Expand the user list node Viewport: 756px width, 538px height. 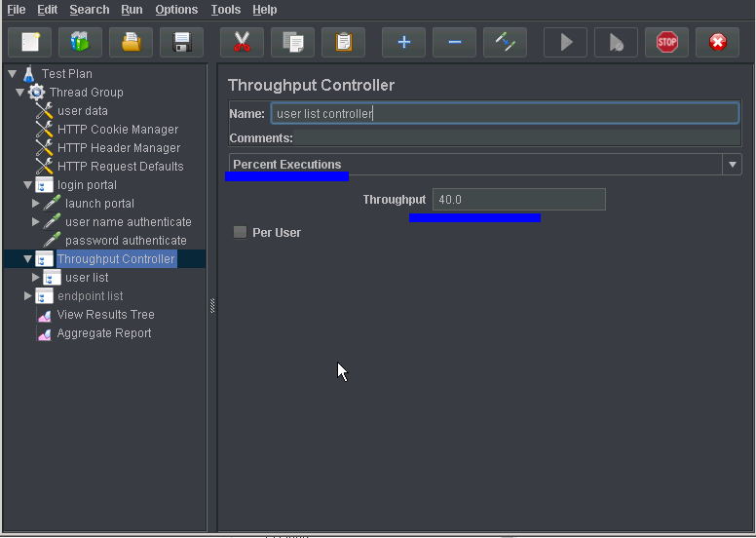(x=36, y=278)
